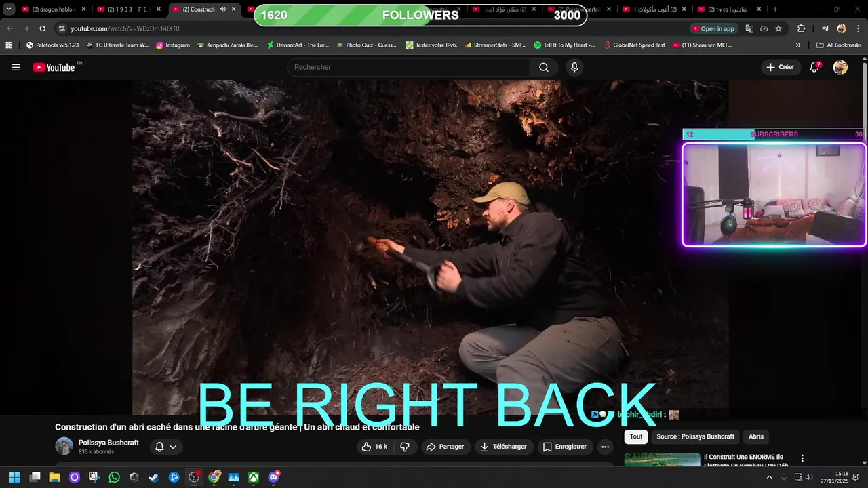View site information icon beside URL

tap(62, 28)
